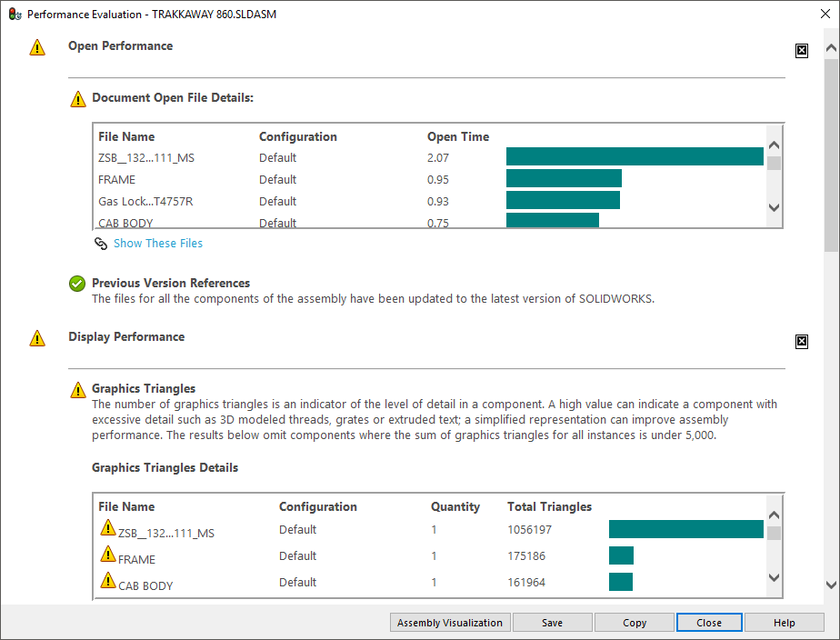Image resolution: width=840 pixels, height=640 pixels.
Task: Click the main dialog scrollbar up arrow
Action: click(x=832, y=48)
